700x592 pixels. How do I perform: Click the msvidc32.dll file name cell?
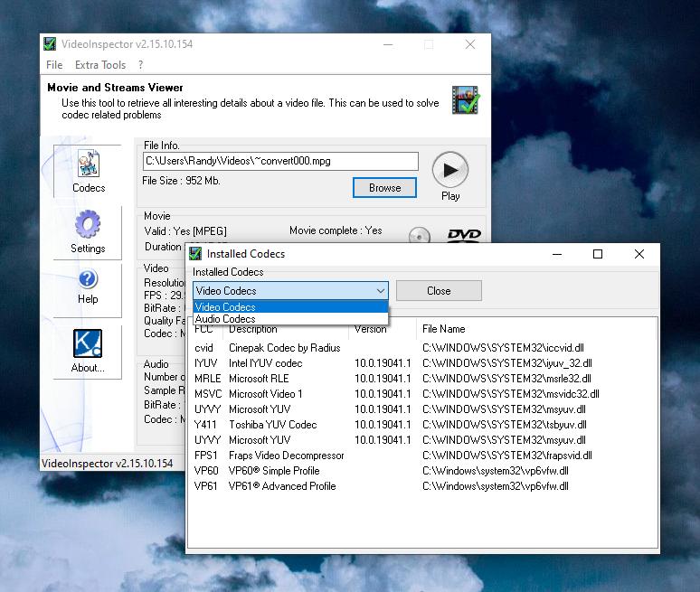[x=511, y=394]
